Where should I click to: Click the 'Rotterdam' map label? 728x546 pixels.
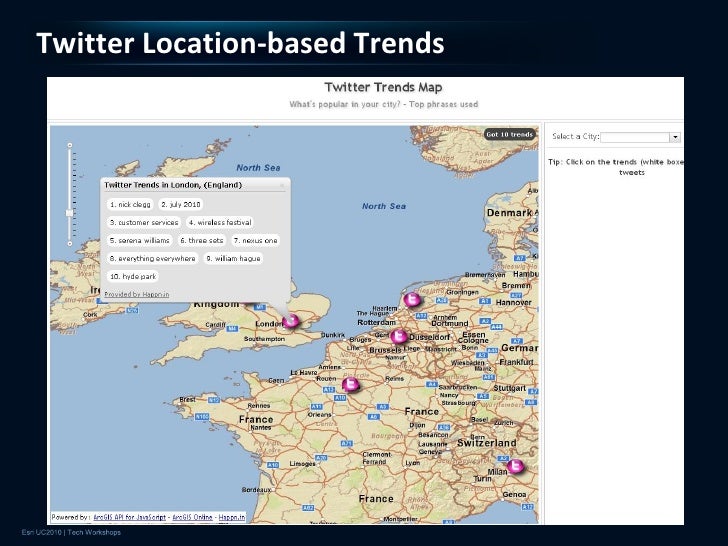[377, 322]
